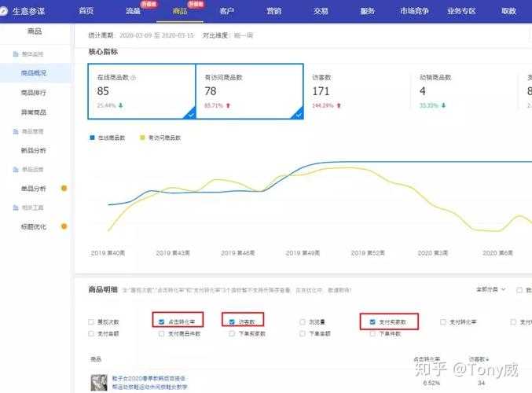This screenshot has width=532, height=393.
Task: Switch to the 客户 tab
Action: [226, 11]
